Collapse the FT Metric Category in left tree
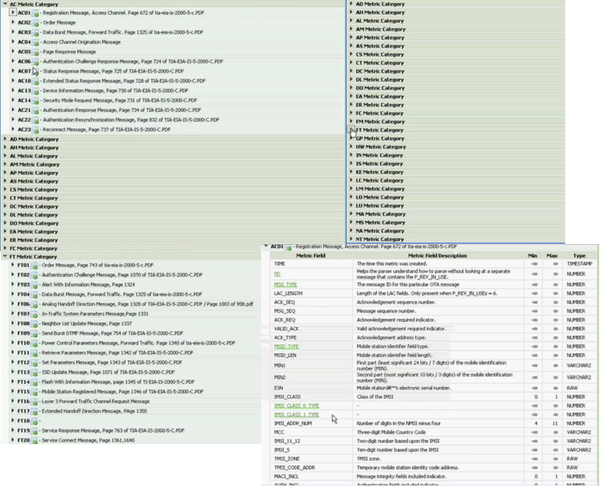600x486 pixels. (x=5, y=256)
